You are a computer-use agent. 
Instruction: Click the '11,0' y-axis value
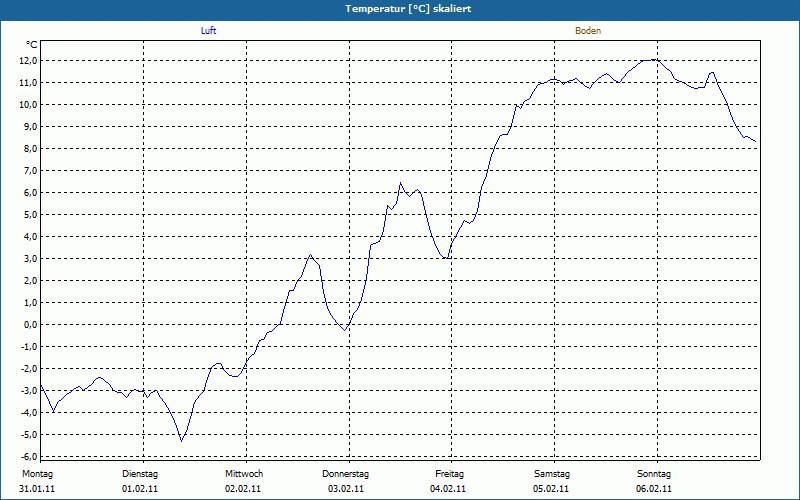click(29, 83)
